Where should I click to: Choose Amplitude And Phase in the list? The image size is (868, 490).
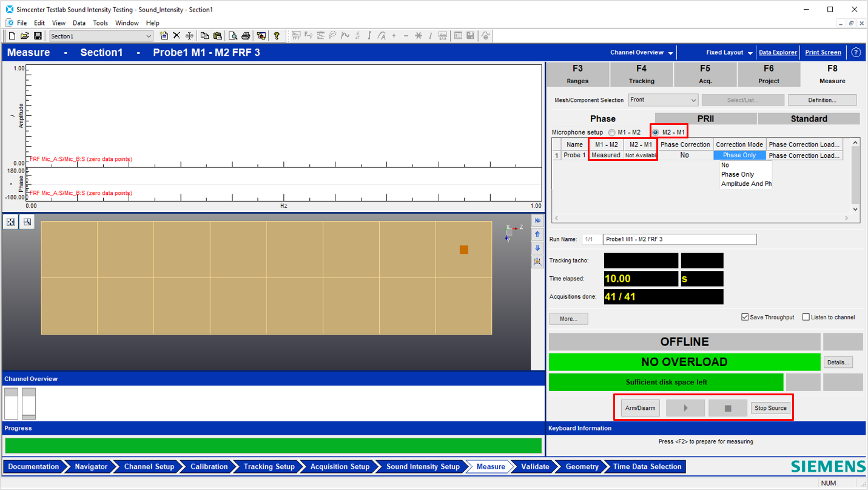pos(746,183)
